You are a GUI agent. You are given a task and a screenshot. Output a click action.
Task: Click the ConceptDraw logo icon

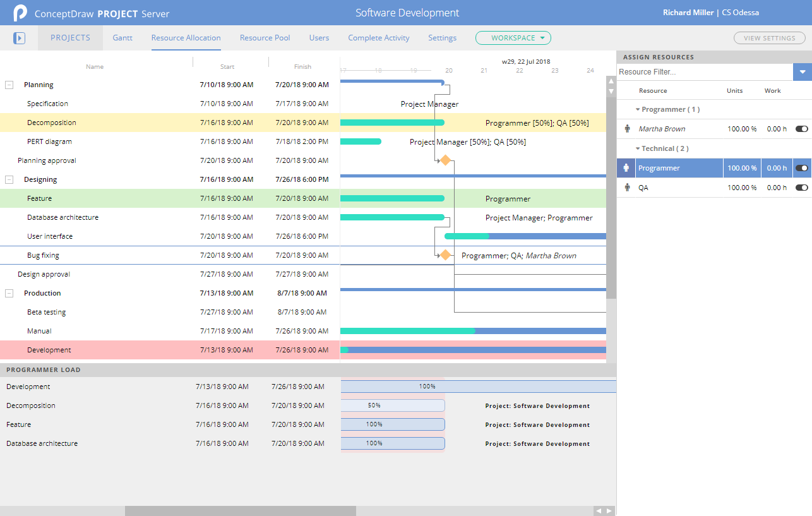(20, 13)
